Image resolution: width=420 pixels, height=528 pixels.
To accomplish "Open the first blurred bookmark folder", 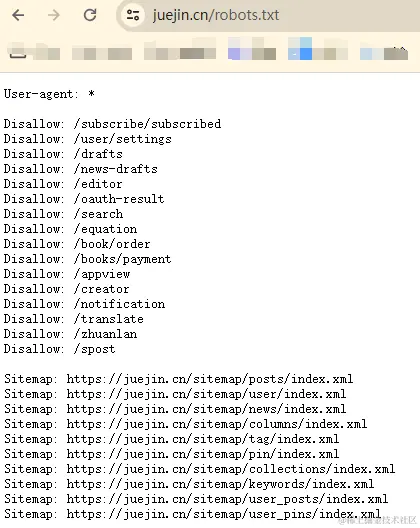I will [34, 51].
